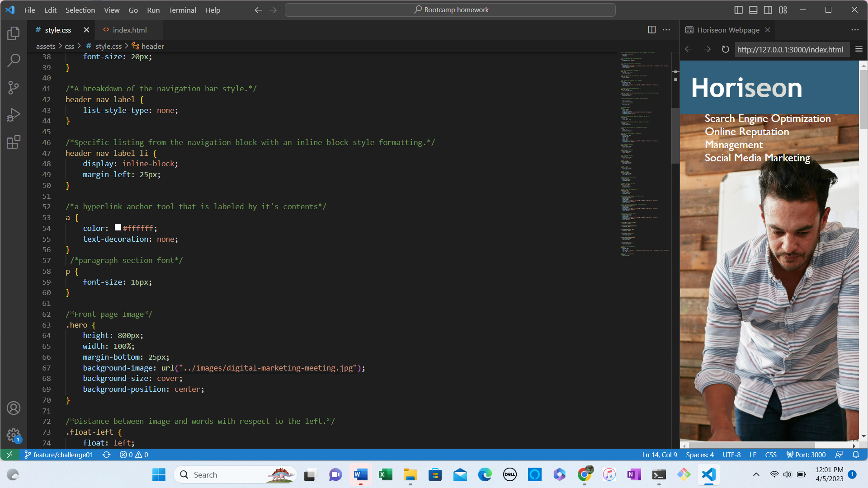The height and width of the screenshot is (488, 868).
Task: Open the Terminal menu
Action: (x=182, y=10)
